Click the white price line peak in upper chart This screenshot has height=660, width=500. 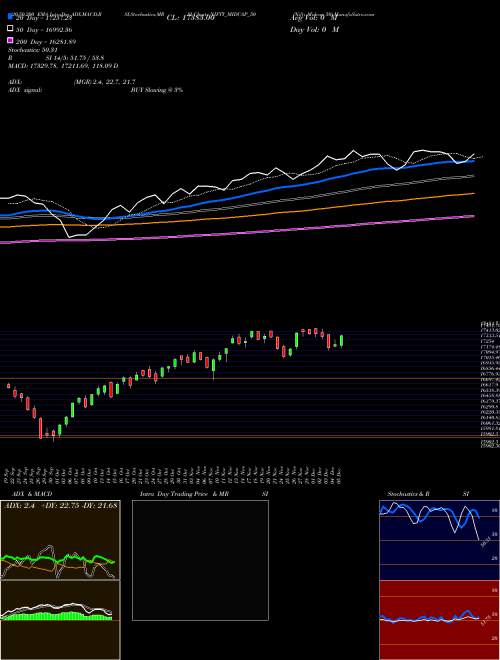(x=354, y=151)
